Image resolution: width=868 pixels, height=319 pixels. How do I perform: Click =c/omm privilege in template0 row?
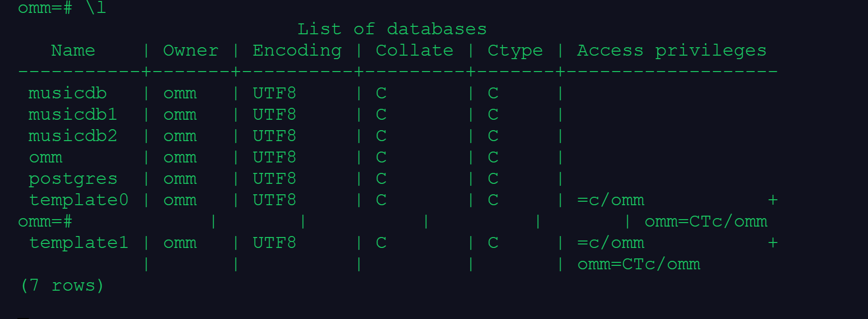[610, 200]
